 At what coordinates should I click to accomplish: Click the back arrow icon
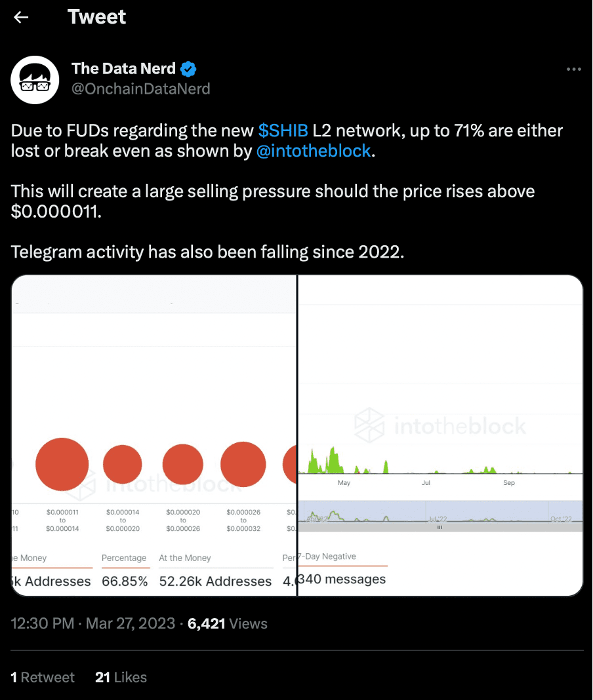[x=22, y=18]
